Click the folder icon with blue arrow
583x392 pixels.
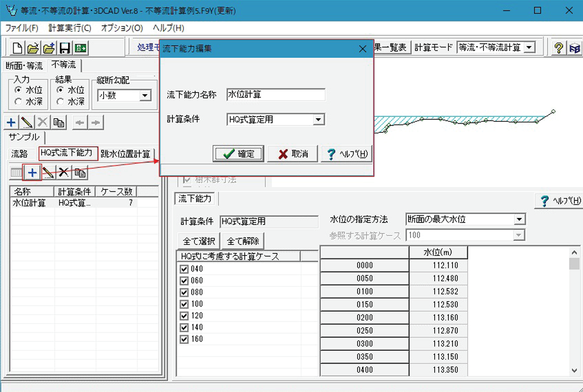point(49,48)
